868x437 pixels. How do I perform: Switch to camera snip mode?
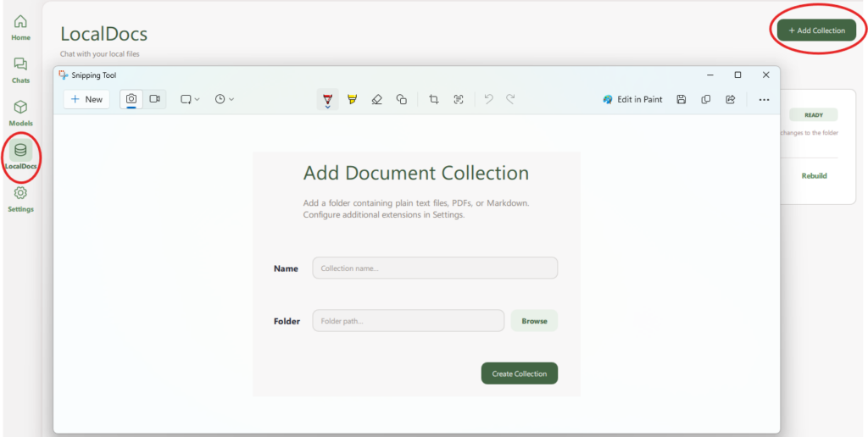click(131, 99)
